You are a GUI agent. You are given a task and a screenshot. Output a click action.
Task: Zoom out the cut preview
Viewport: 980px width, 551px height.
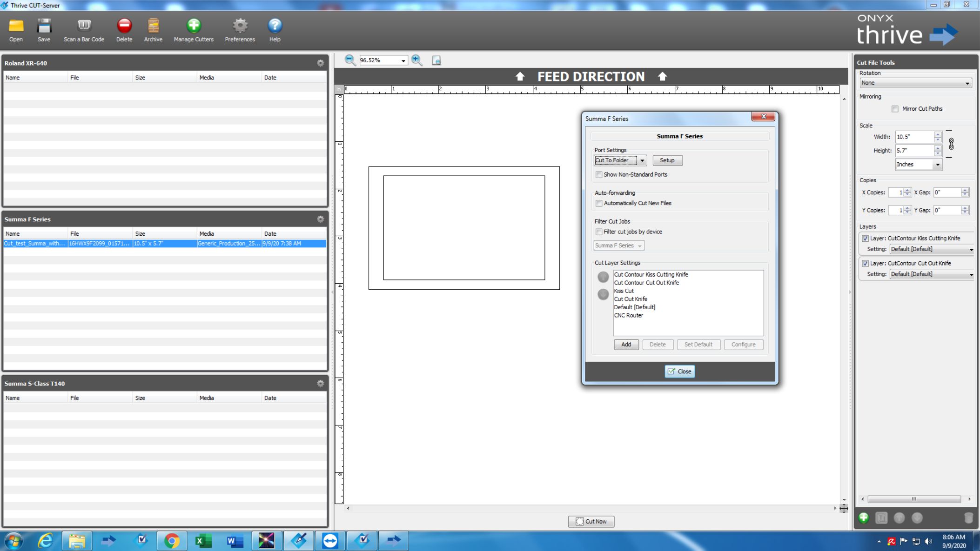click(x=350, y=60)
